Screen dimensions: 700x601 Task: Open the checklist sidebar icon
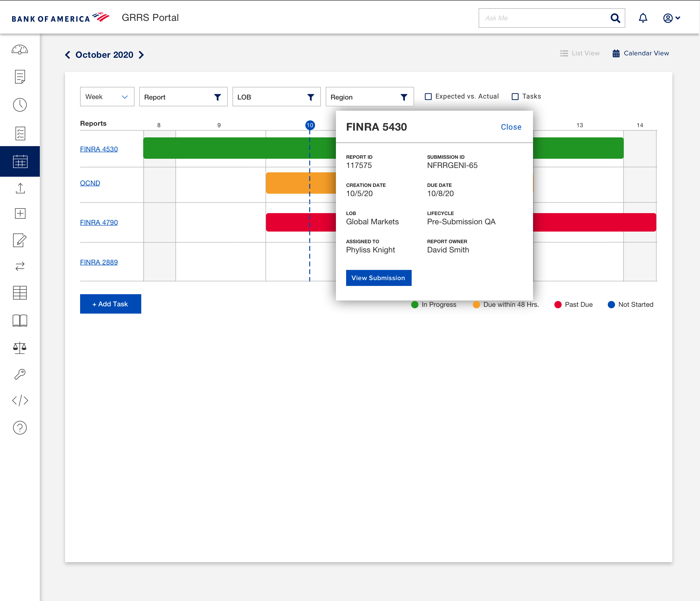pos(20,134)
